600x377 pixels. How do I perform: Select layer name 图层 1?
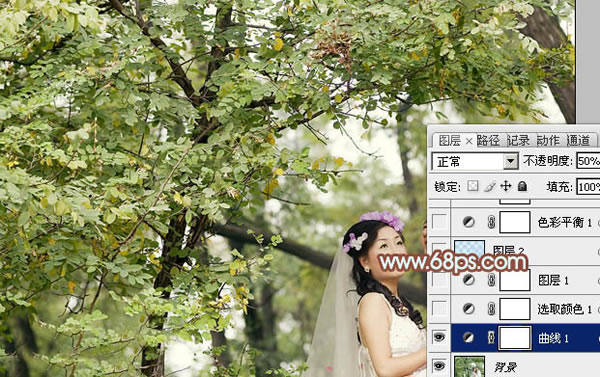pos(553,281)
